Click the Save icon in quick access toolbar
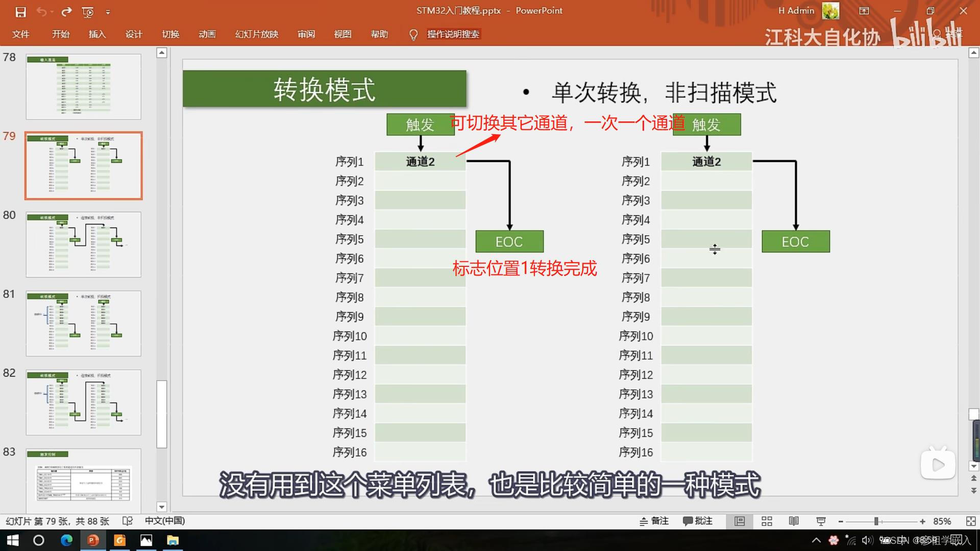 [20, 12]
